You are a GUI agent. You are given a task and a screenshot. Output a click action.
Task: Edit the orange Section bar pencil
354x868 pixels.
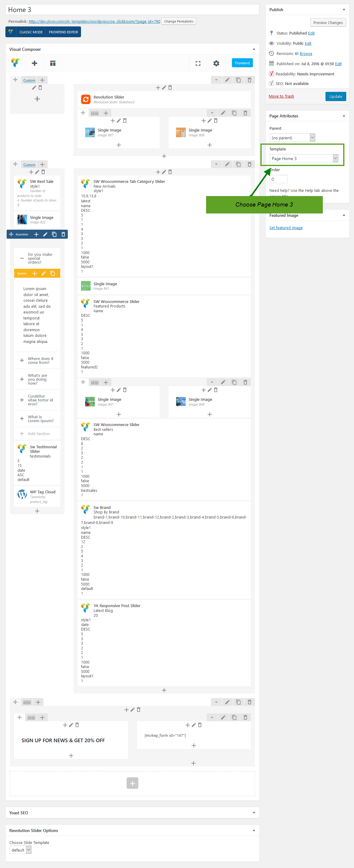point(43,273)
